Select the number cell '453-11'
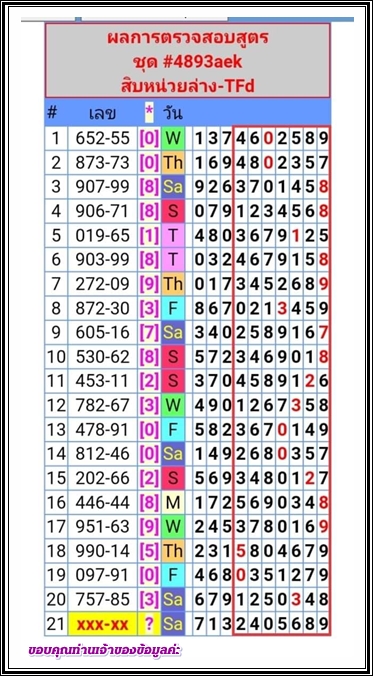The image size is (373, 676). pos(102,381)
